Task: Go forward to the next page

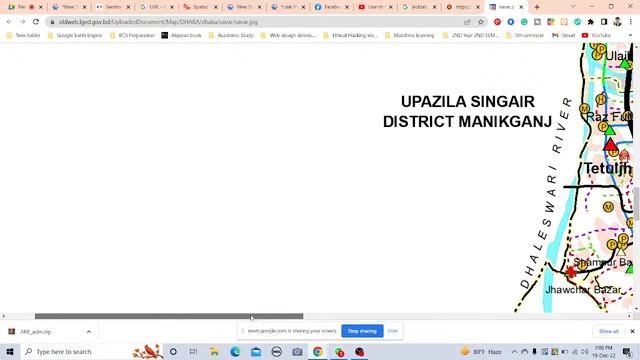Action: coord(22,22)
